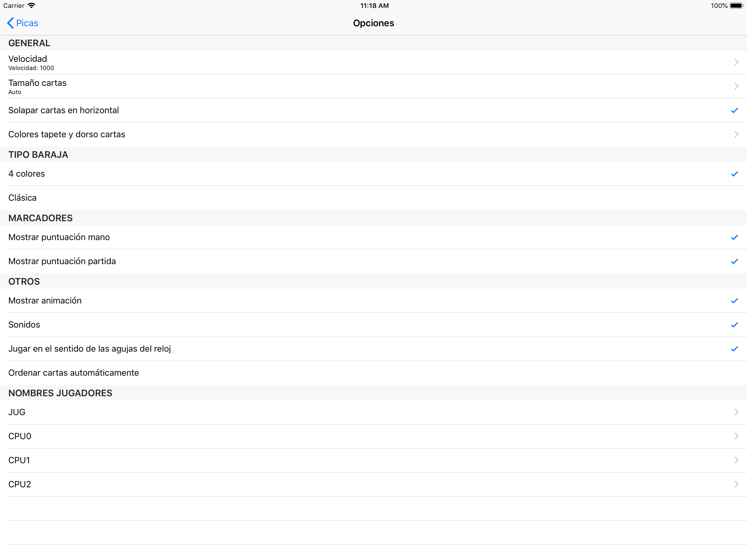Tap TIPO BARAJA section header

pos(38,155)
